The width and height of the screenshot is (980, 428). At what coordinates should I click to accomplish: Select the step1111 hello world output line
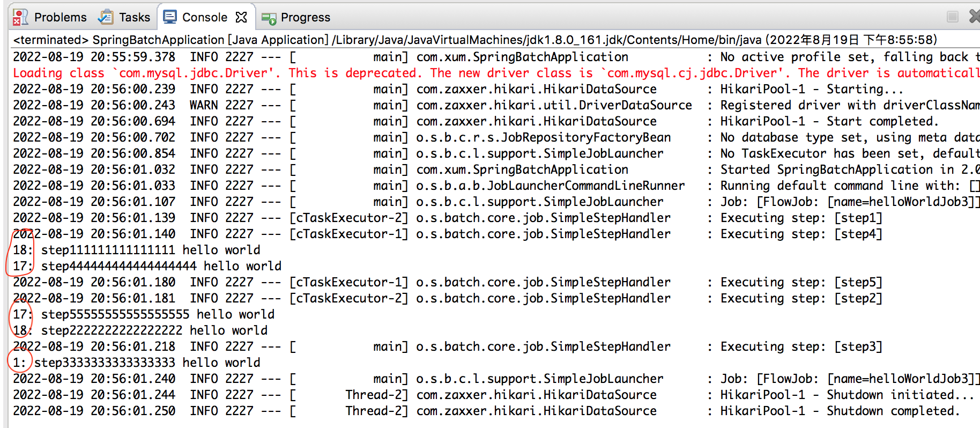coord(150,250)
